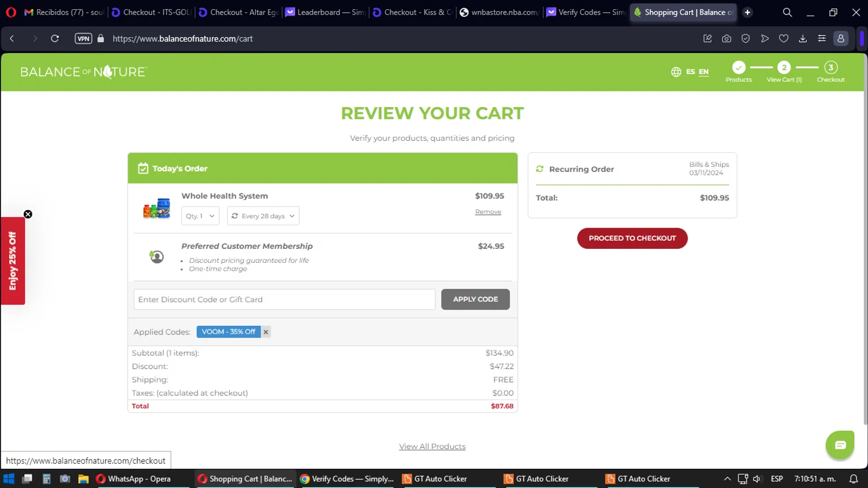Viewport: 868px width, 488px height.
Task: Switch language to EN
Action: click(x=704, y=72)
